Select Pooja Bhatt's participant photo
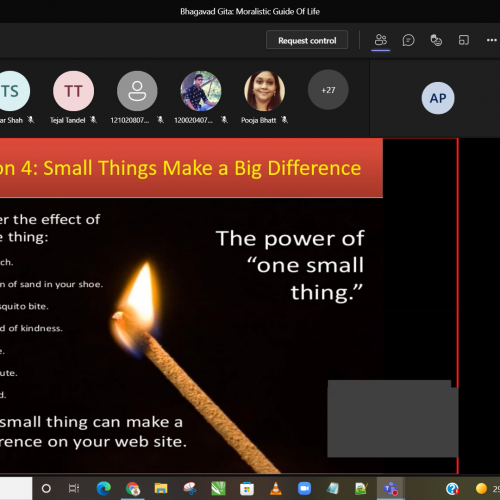Viewport: 500px width, 500px height. (x=264, y=91)
